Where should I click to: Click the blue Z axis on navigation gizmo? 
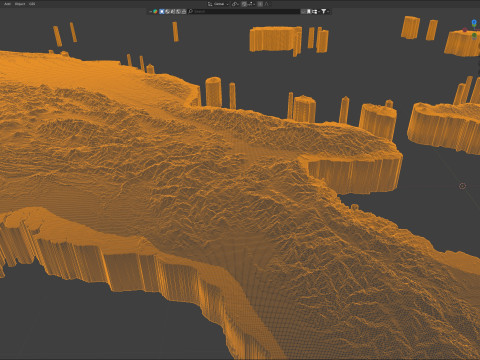pos(474,23)
